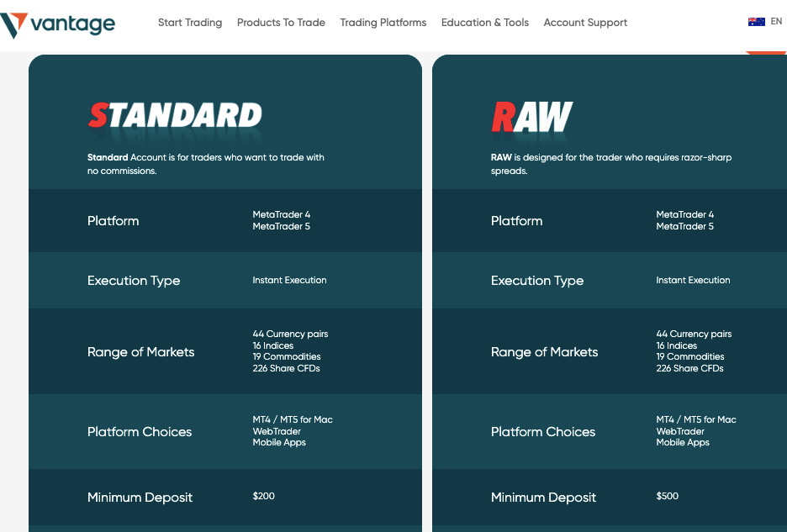This screenshot has width=787, height=532.
Task: Click Instant Execution in the Standard card
Action: (289, 280)
